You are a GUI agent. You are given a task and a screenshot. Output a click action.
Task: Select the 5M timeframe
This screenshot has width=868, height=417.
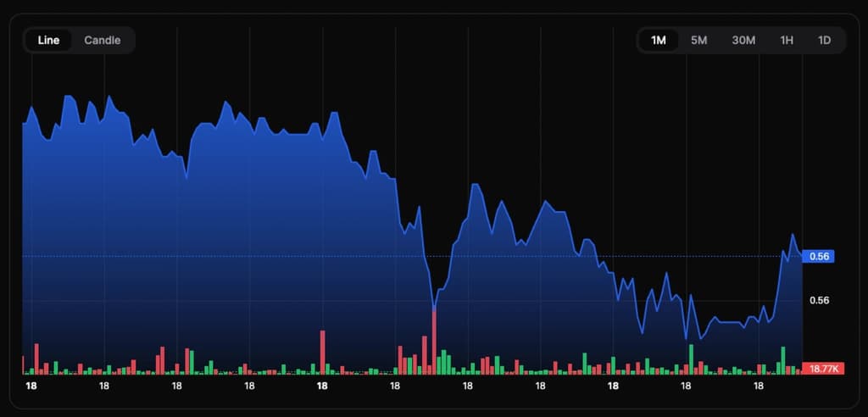pyautogui.click(x=698, y=40)
